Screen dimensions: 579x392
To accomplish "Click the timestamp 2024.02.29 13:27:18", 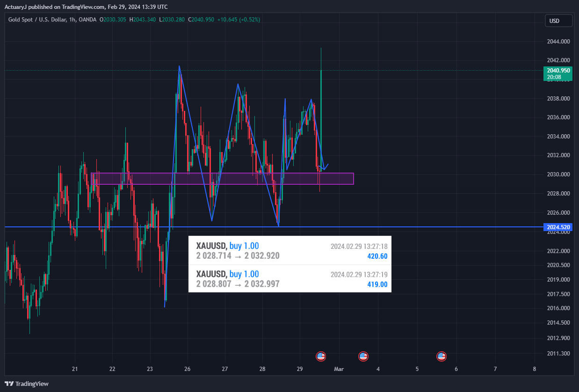I will click(x=359, y=246).
